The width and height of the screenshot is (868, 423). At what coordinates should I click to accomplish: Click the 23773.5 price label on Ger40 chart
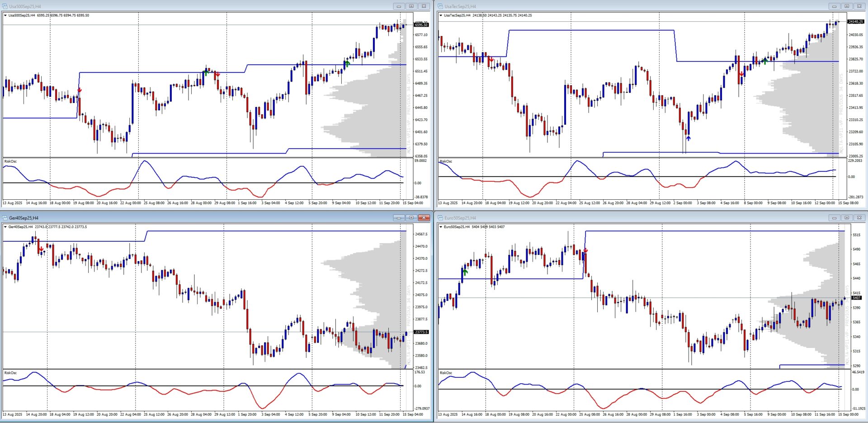(421, 332)
